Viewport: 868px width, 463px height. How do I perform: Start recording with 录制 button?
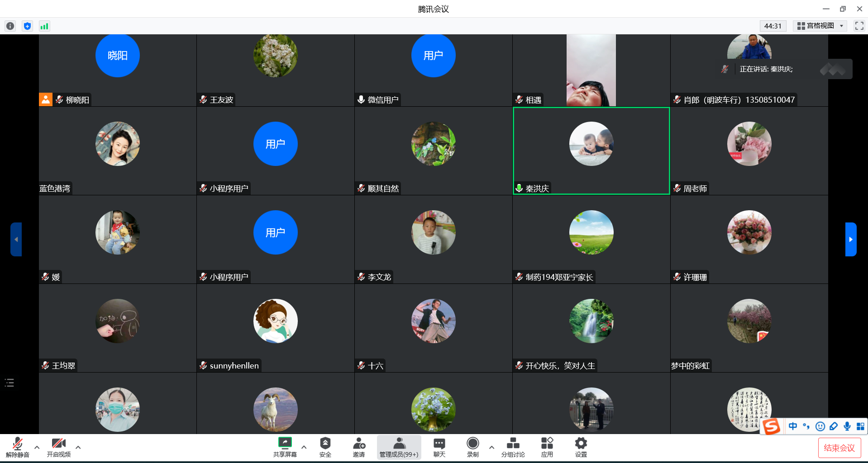472,447
